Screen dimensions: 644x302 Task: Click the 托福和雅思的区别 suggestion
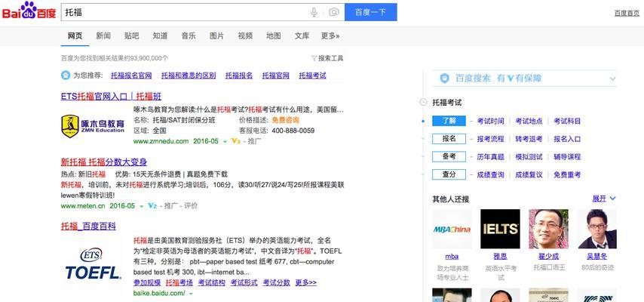189,75
